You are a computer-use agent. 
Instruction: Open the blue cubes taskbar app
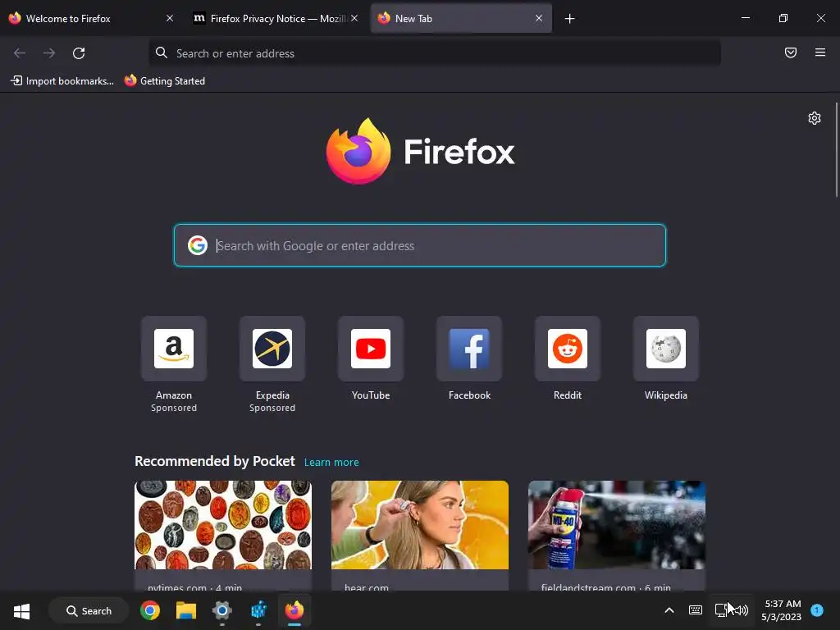coord(258,610)
